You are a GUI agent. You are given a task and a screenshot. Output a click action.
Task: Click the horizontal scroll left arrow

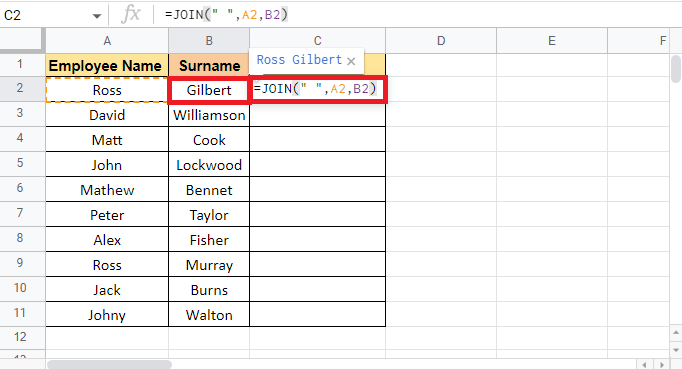point(644,364)
